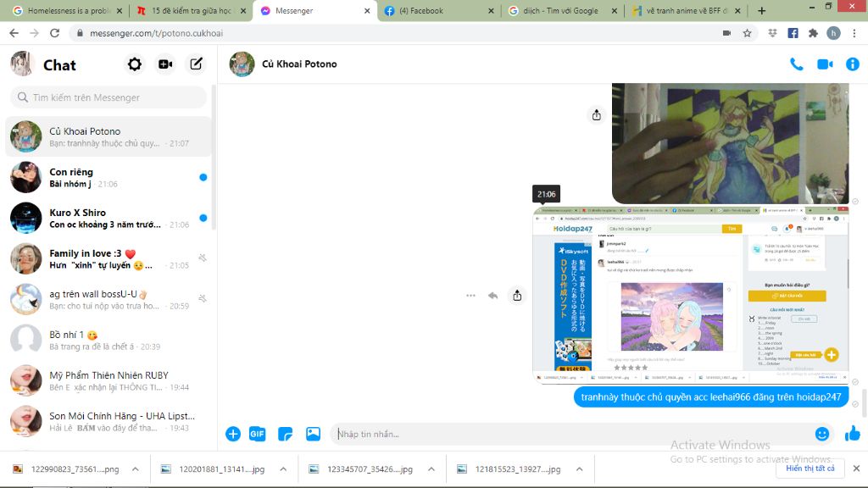
Task: Open the emoji picker
Action: [x=822, y=435]
